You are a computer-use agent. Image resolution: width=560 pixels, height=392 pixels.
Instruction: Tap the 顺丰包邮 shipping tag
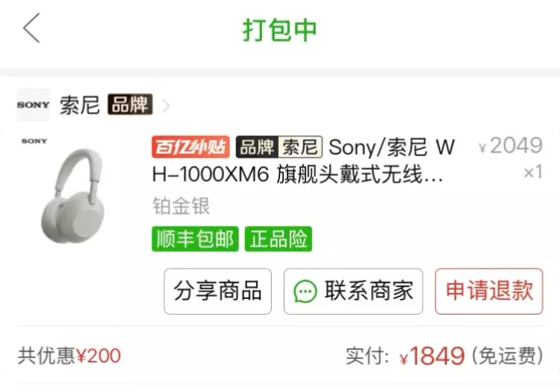(195, 239)
